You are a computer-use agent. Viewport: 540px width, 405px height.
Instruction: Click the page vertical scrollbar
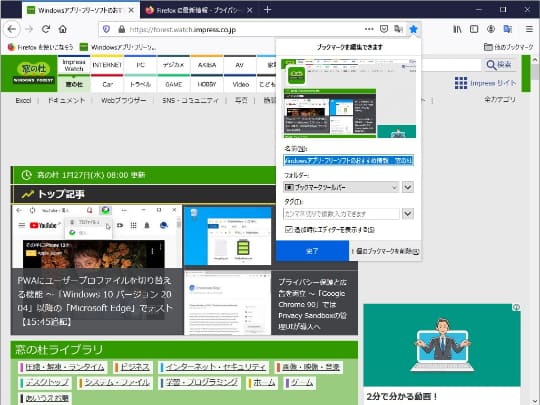535,230
